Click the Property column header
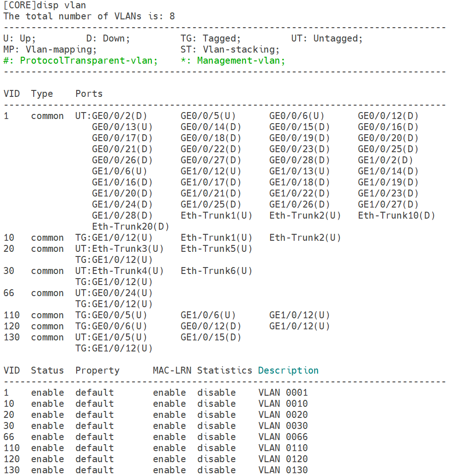 pyautogui.click(x=97, y=370)
